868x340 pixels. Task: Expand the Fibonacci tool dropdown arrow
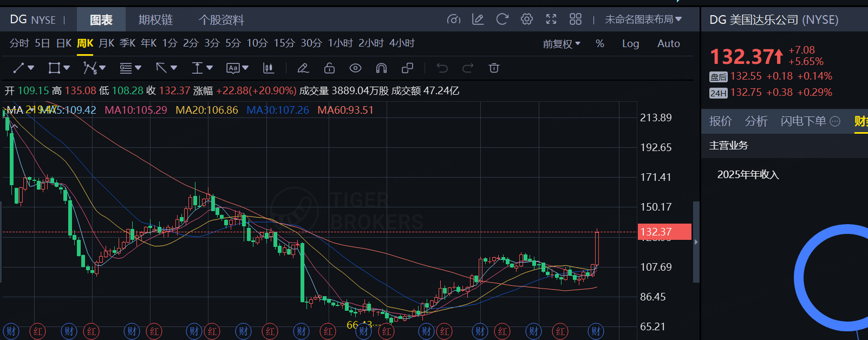tap(138, 68)
